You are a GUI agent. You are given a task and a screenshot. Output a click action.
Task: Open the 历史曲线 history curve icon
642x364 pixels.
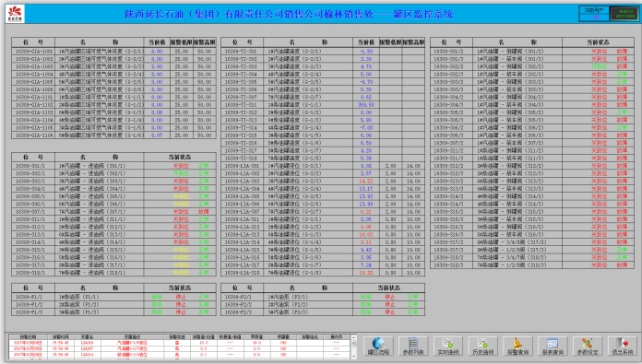point(482,346)
